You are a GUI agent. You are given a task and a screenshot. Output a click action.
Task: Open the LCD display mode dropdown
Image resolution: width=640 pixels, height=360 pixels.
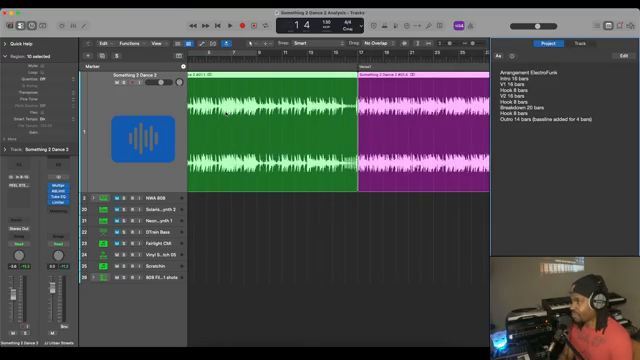tap(361, 26)
